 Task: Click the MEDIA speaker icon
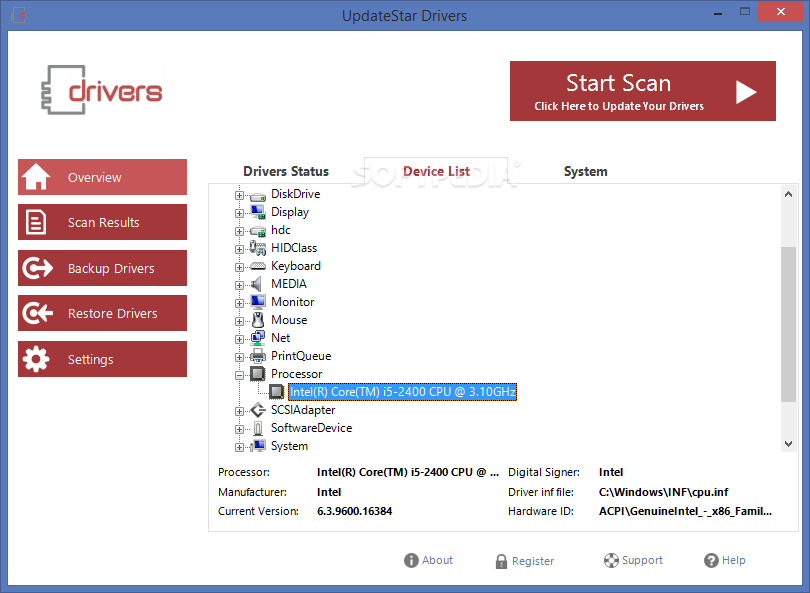click(x=256, y=284)
